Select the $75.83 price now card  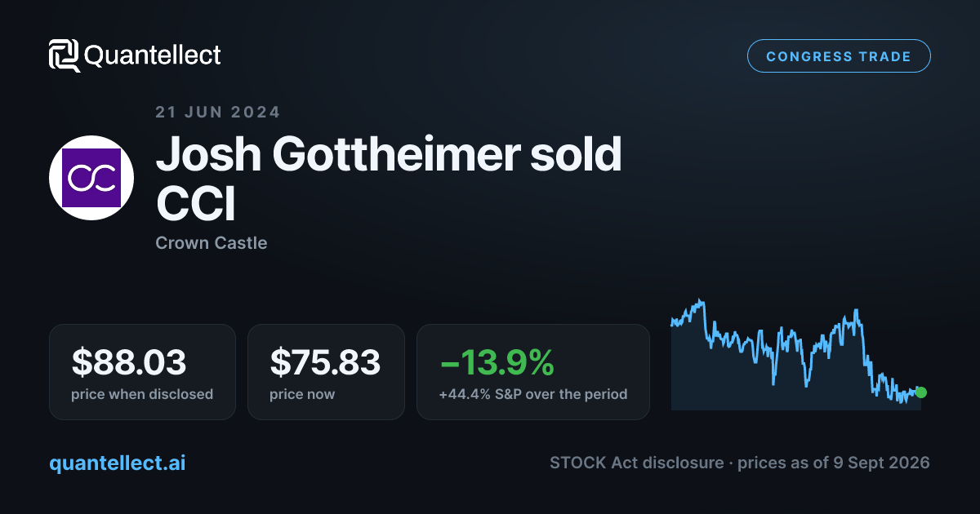(326, 372)
